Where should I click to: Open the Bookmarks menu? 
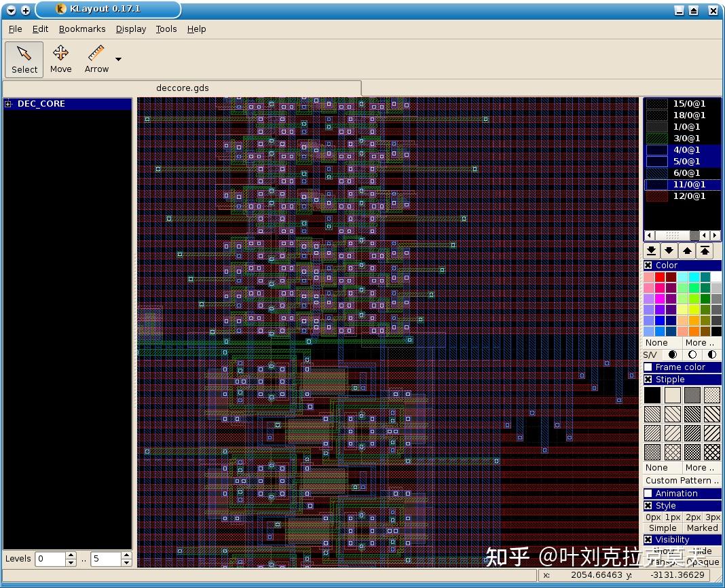(82, 29)
